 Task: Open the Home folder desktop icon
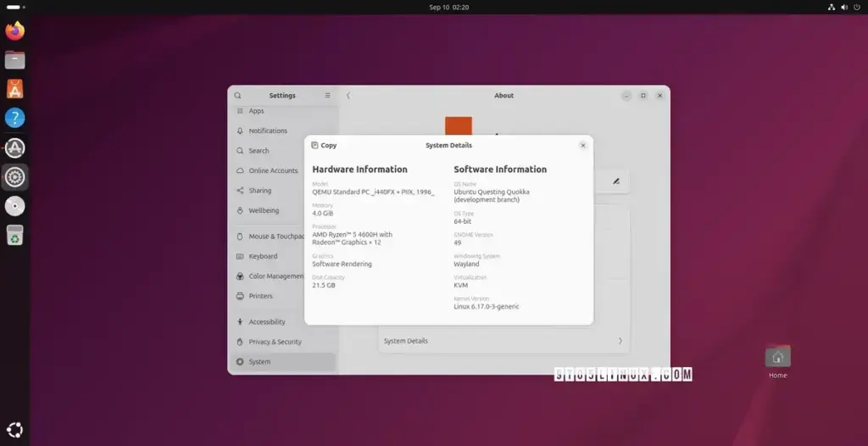tap(778, 363)
